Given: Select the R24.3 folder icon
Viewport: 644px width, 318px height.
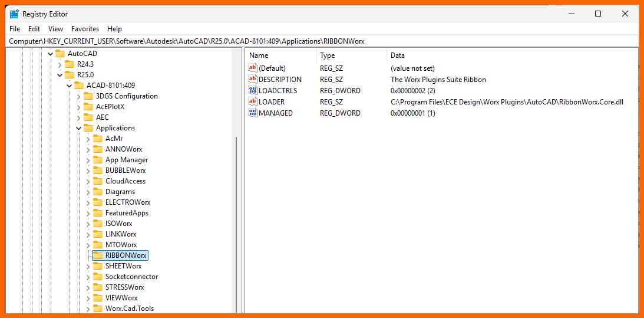Looking at the screenshot, I should 70,64.
